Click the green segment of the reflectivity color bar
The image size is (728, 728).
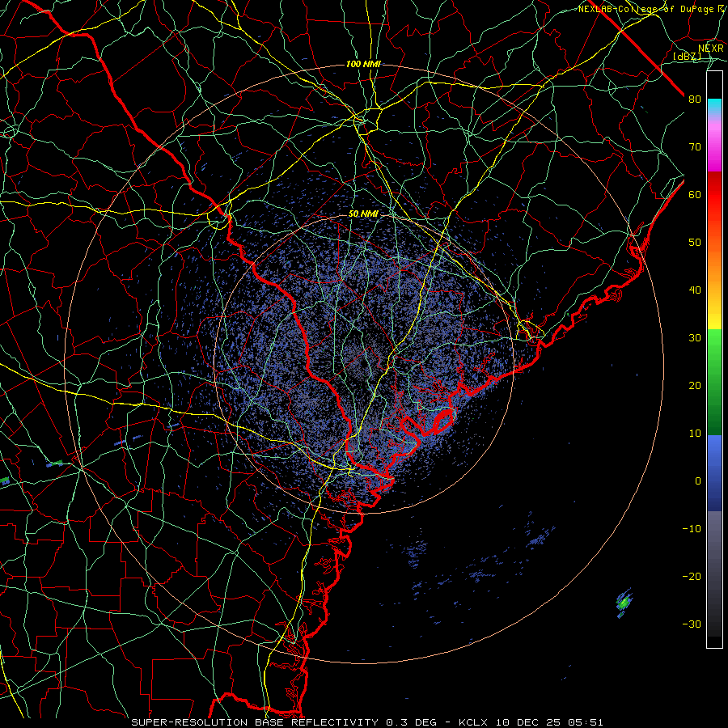[x=714, y=382]
